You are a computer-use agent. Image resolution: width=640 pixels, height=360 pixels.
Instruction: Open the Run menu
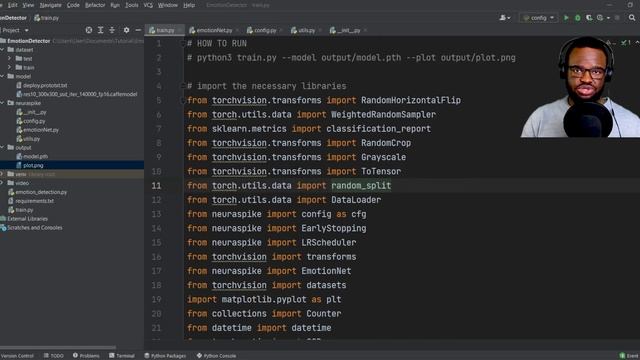115,5
